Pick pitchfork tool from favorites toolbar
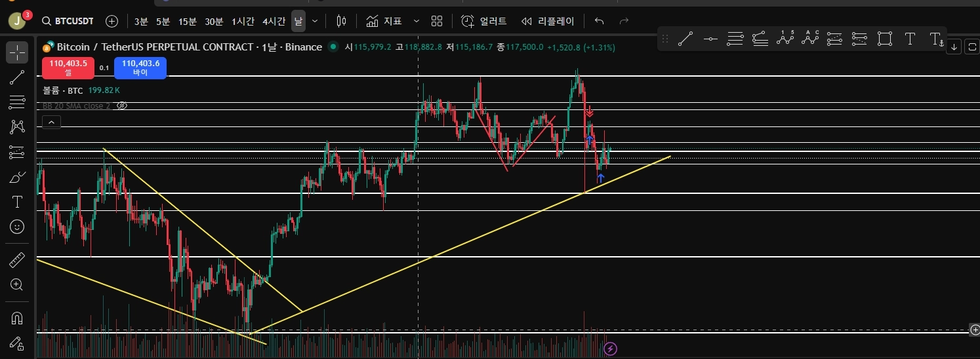 click(760, 39)
